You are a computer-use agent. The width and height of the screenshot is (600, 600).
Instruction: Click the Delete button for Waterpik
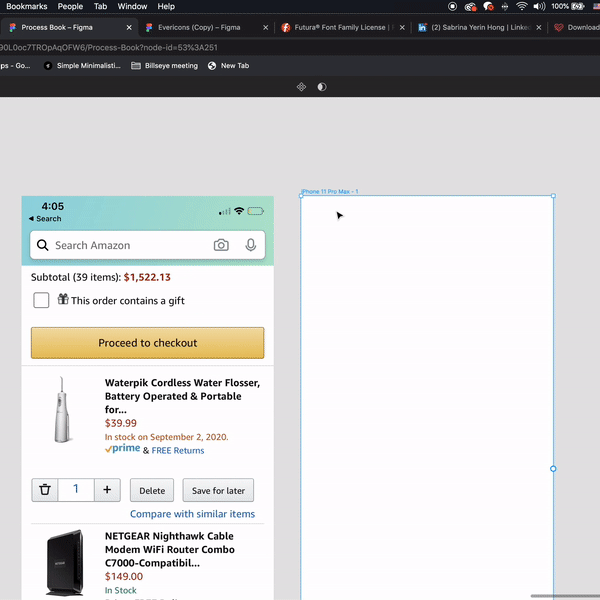click(x=152, y=490)
